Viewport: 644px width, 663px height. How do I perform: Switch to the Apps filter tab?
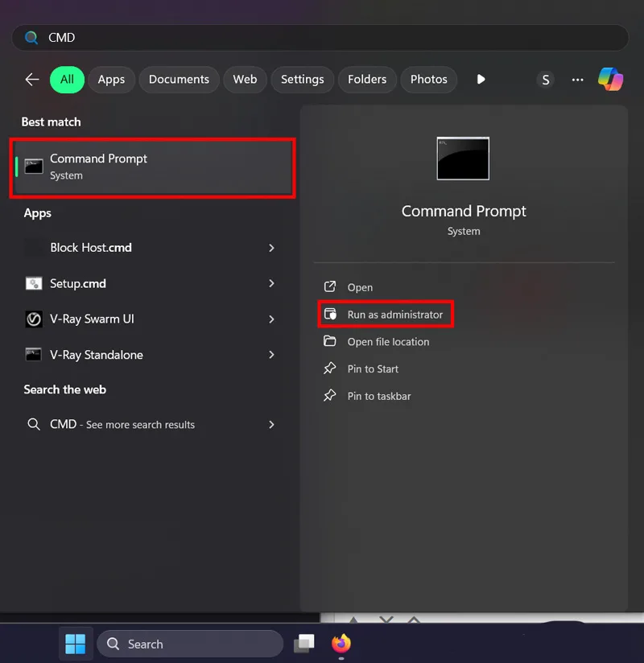point(111,80)
